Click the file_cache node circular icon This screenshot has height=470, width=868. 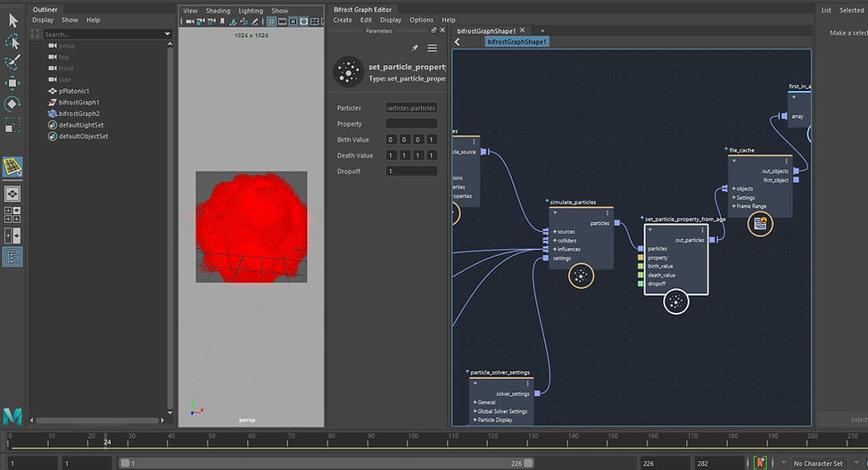[760, 223]
